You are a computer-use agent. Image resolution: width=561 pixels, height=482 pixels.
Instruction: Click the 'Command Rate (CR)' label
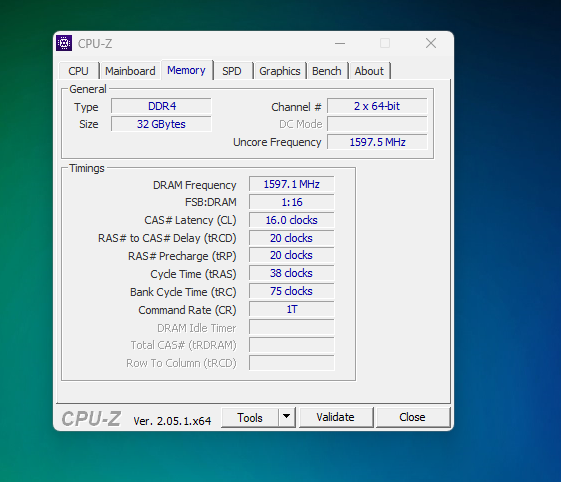(x=187, y=310)
